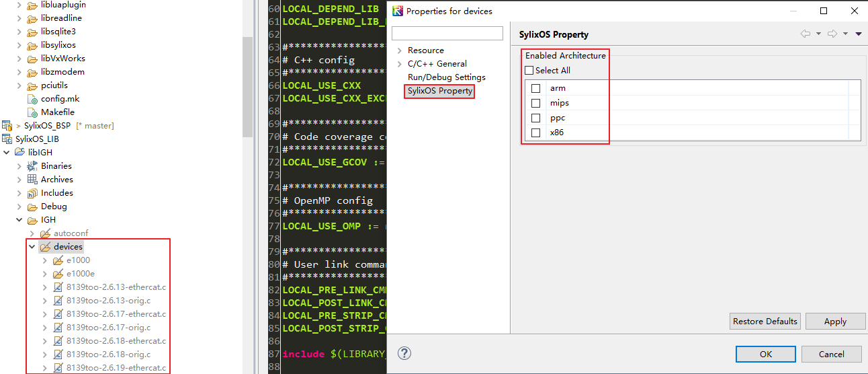Select SylixOS Property page

[439, 91]
